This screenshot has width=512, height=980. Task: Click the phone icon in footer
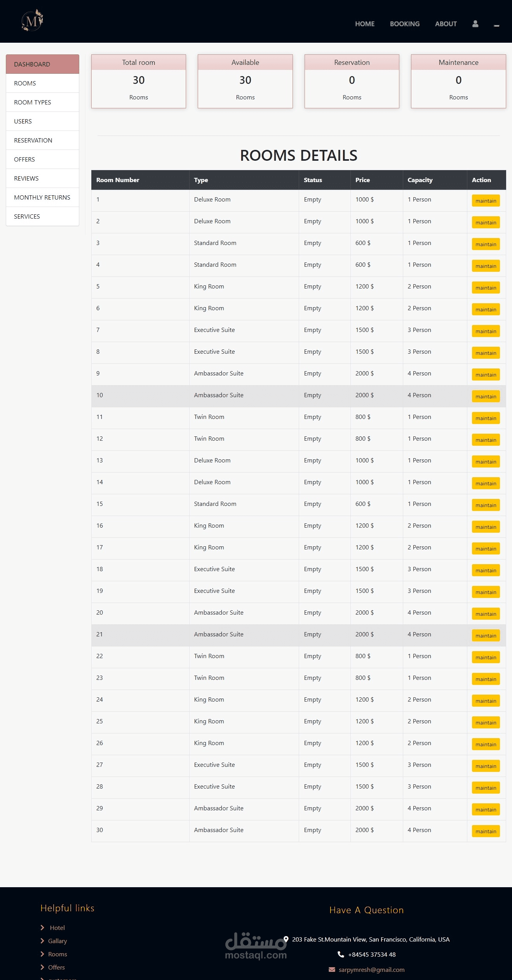point(341,954)
